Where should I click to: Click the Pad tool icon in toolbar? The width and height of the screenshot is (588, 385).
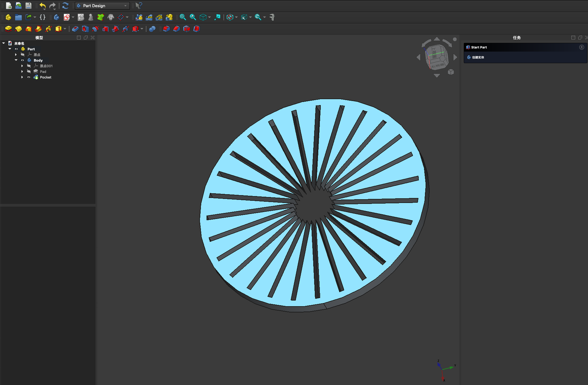coord(8,29)
